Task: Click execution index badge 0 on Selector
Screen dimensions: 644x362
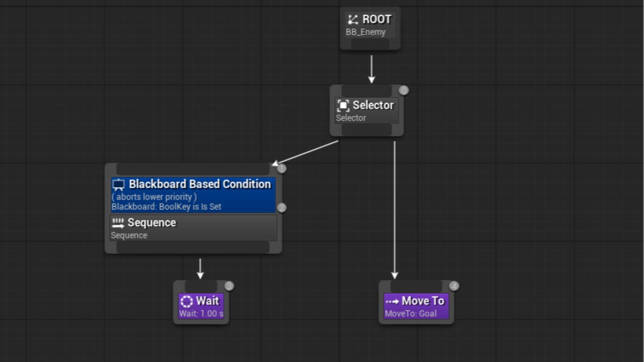Action: (x=404, y=90)
